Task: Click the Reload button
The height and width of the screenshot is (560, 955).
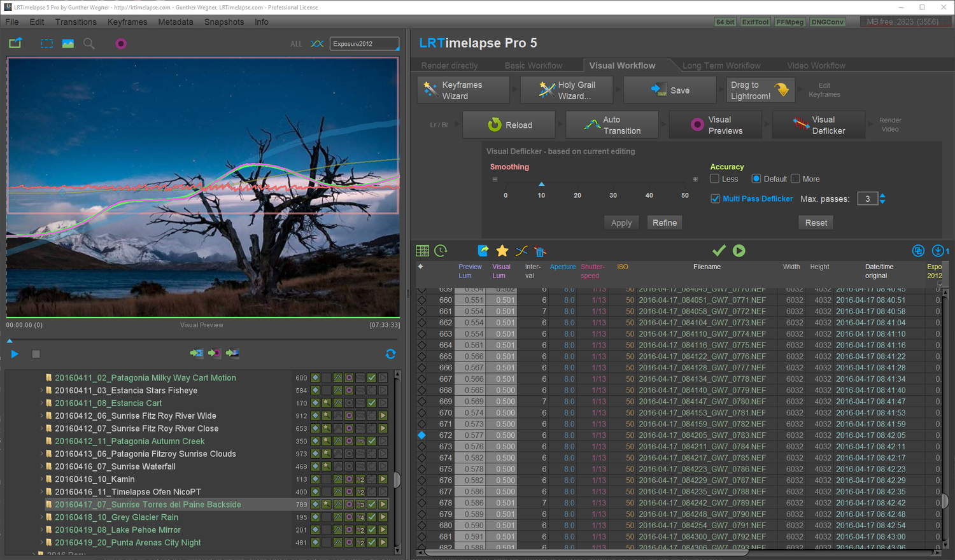Action: click(x=509, y=125)
